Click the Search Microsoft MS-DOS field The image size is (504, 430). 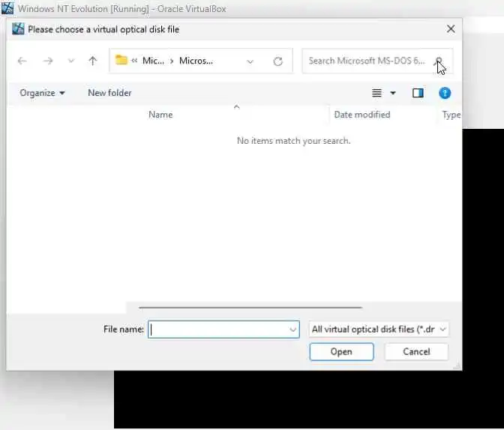[x=377, y=61]
